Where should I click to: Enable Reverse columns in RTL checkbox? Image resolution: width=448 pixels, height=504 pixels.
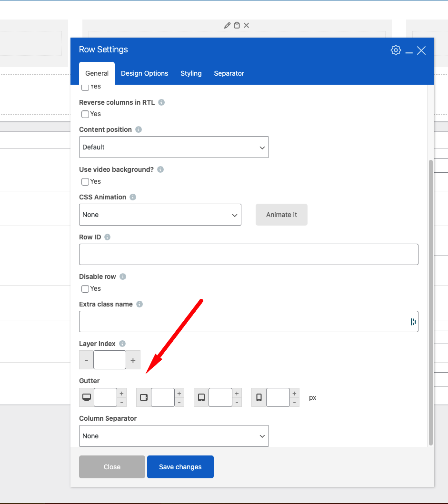(x=85, y=114)
